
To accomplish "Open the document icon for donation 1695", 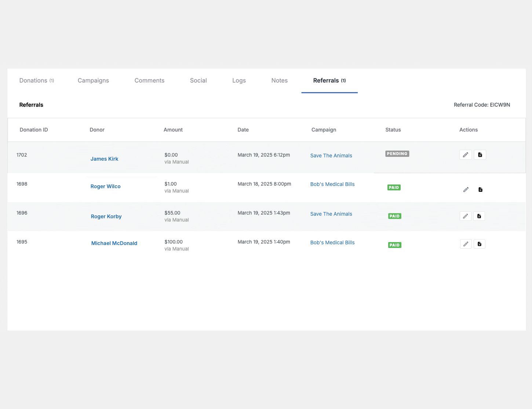I will [x=480, y=244].
